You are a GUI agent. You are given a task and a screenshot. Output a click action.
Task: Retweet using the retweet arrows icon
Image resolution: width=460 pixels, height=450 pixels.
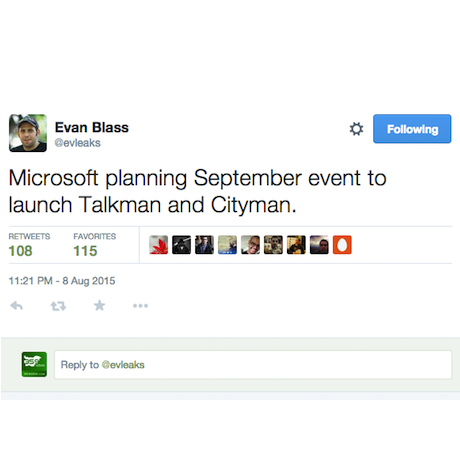point(58,306)
